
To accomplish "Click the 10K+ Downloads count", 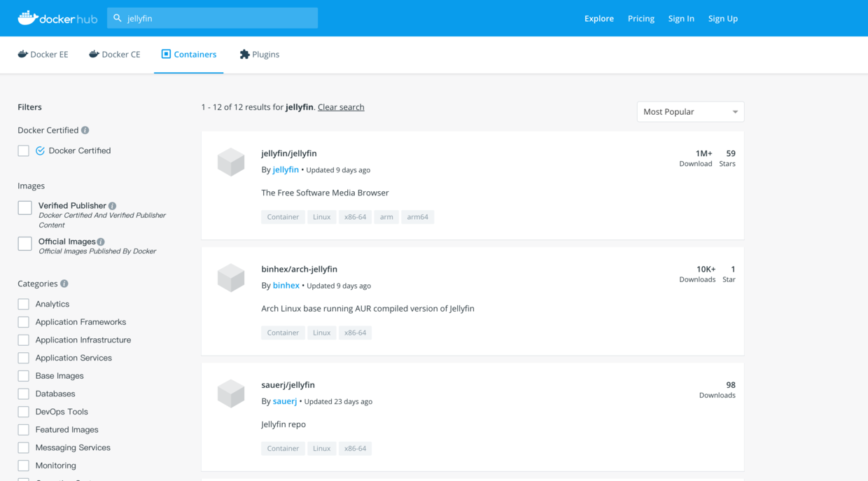I will tap(697, 274).
